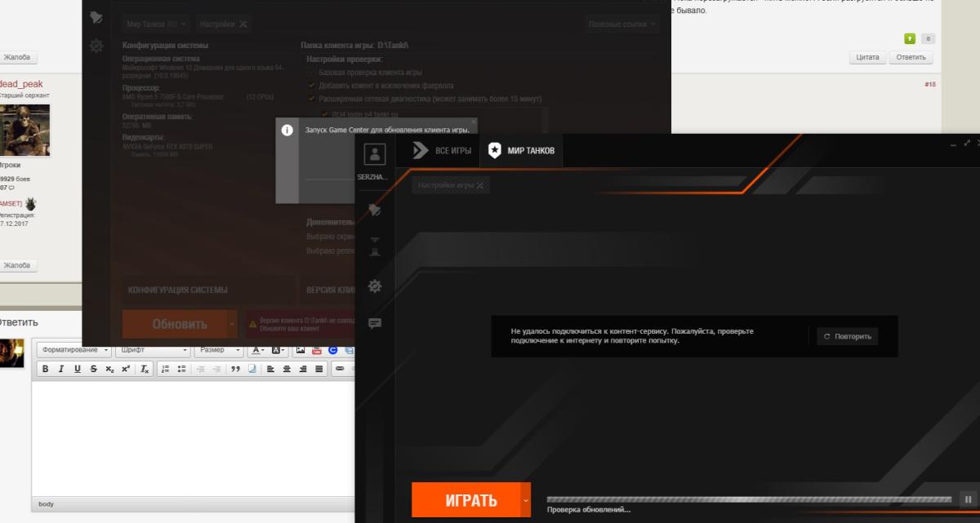The height and width of the screenshot is (523, 980).
Task: Open the КОНФИГУРАЦИЯ СИСТЕМЫ section tab
Action: 208,290
